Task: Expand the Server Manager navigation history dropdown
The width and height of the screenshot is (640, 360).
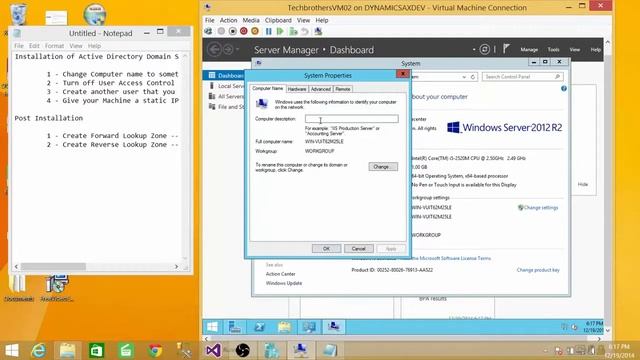Action: coord(238,50)
